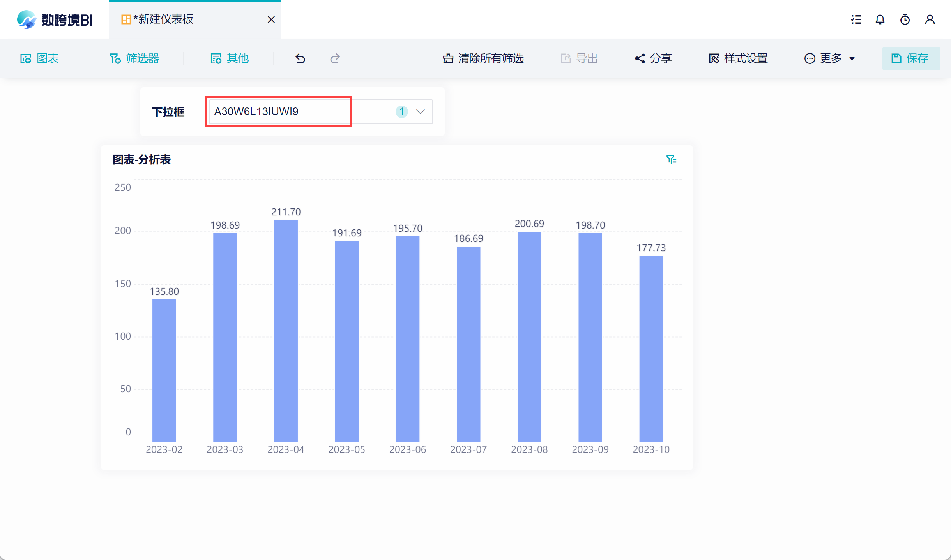Open the 其他 menu

(230, 58)
